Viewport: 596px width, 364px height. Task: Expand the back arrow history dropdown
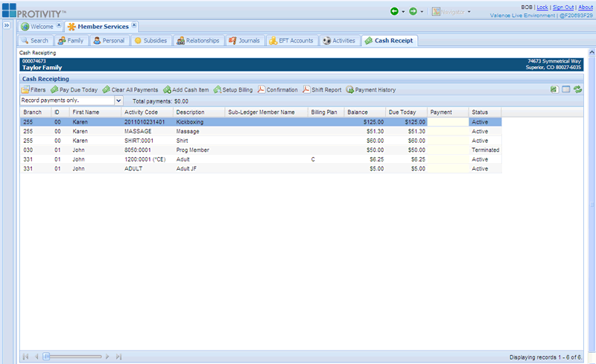(403, 12)
